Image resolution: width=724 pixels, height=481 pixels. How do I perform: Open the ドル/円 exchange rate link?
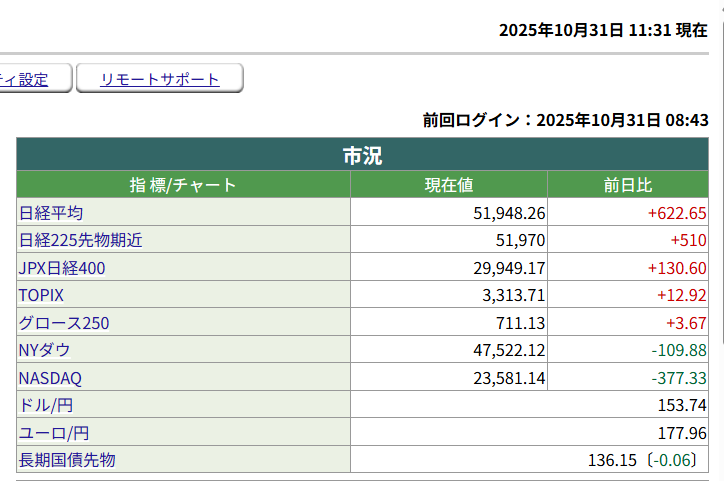coord(46,405)
